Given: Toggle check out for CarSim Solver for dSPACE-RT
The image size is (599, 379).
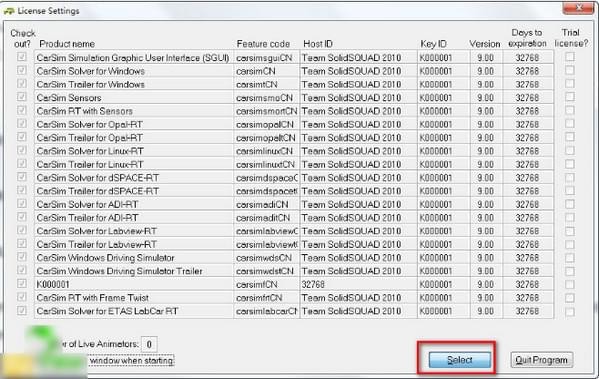Looking at the screenshot, I should (x=22, y=177).
